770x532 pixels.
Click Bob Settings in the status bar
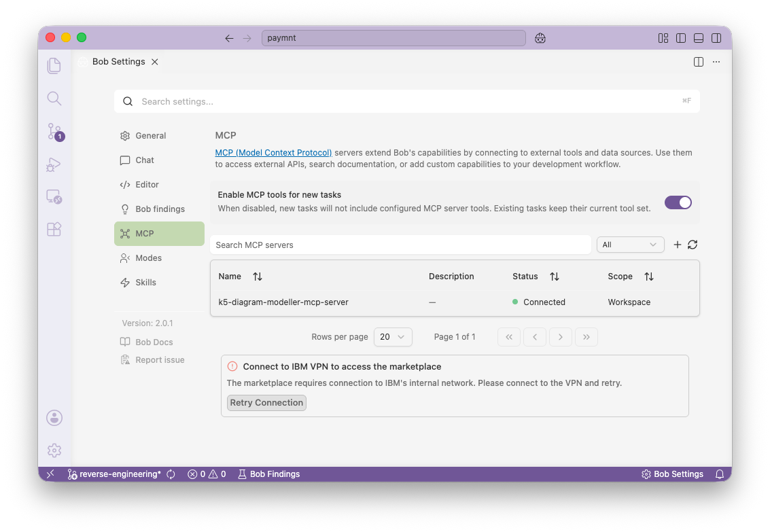click(672, 474)
